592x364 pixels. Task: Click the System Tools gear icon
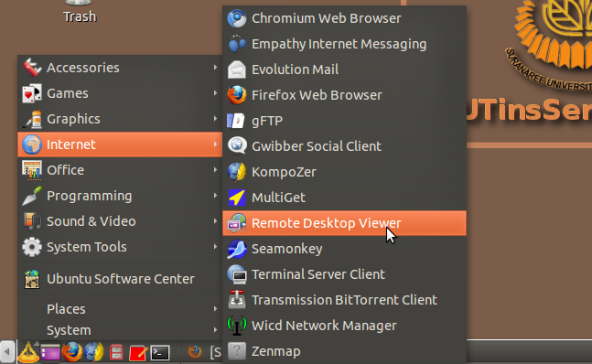point(32,247)
